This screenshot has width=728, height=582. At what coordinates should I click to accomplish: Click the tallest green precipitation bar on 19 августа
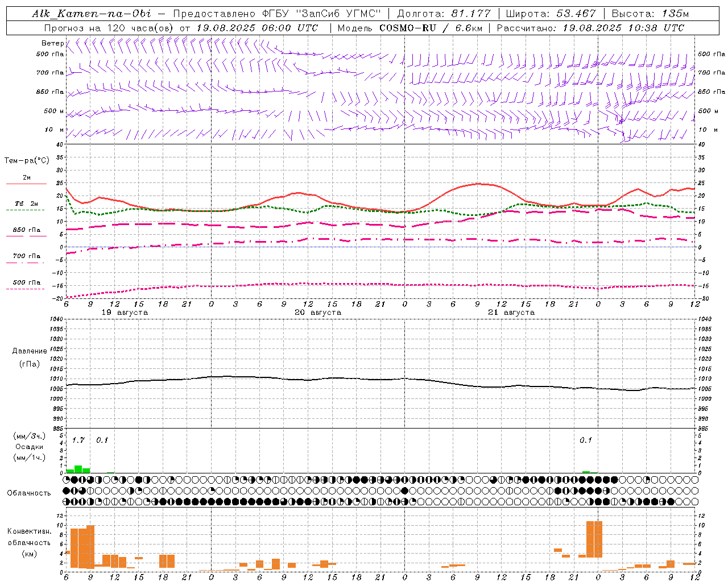[78, 469]
